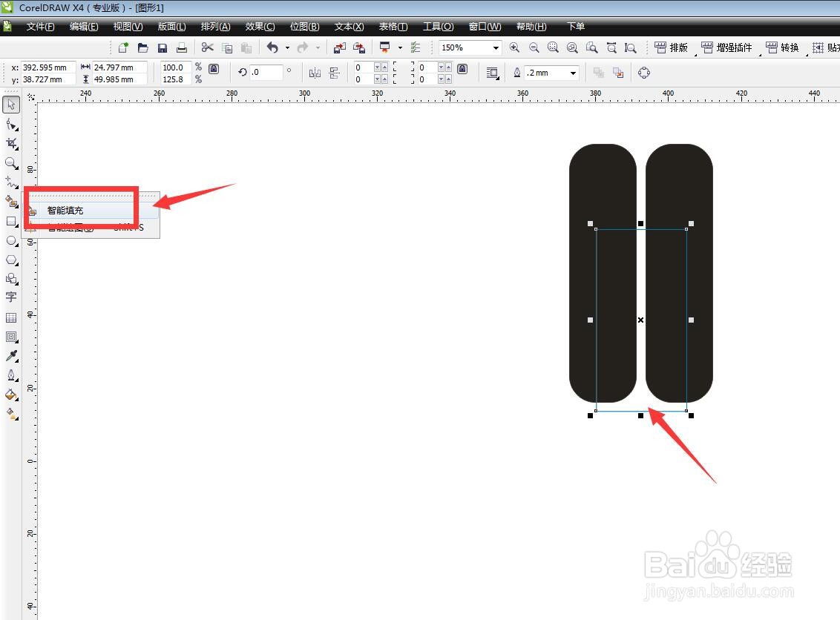The width and height of the screenshot is (840, 620).
Task: Click the Zoom In magnifier
Action: (514, 47)
